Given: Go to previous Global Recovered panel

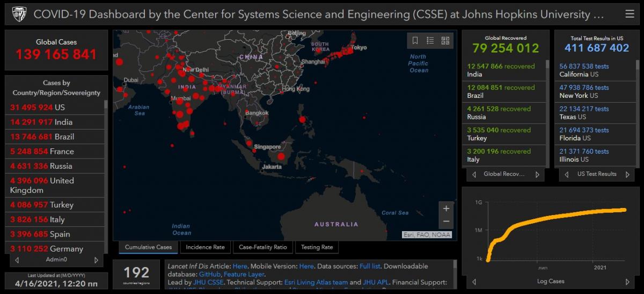Looking at the screenshot, I should tap(474, 174).
